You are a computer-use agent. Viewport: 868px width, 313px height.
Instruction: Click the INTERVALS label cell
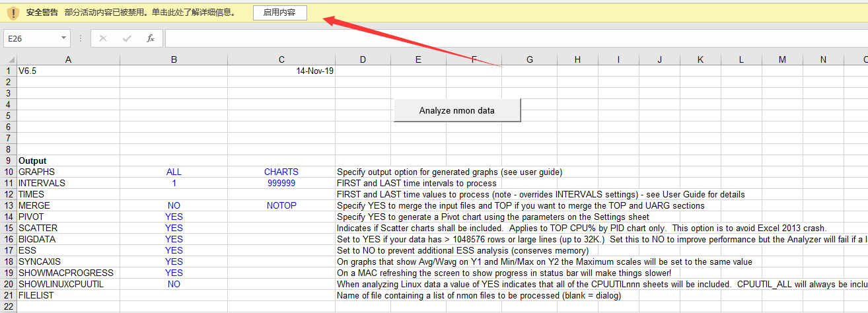pos(68,183)
